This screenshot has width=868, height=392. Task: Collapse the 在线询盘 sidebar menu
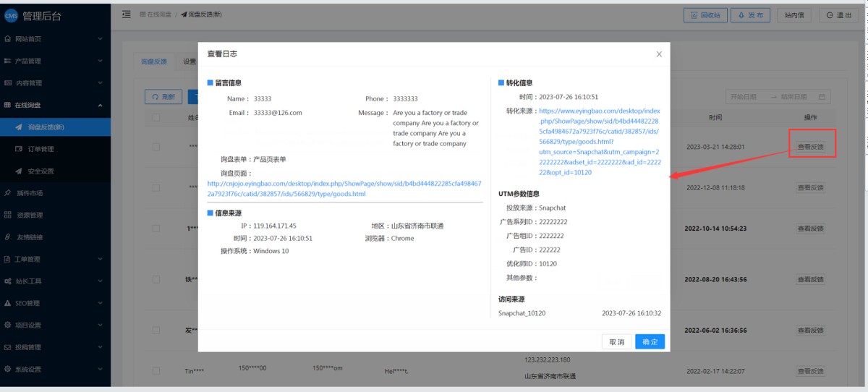click(54, 105)
